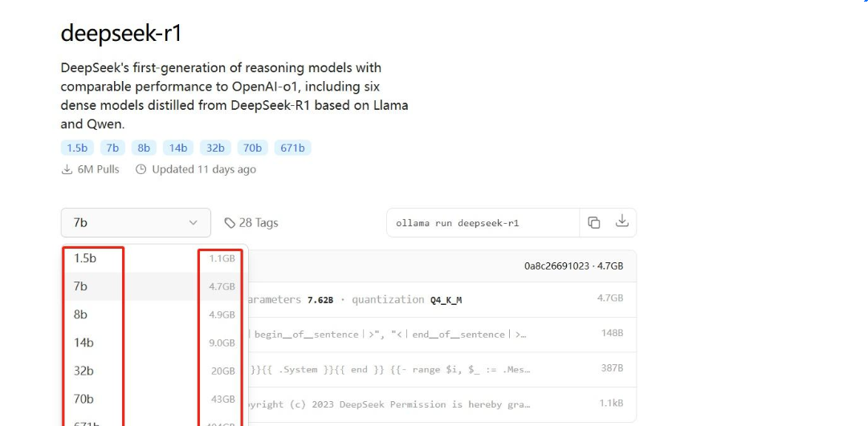Click the 8b tag badge
The image size is (868, 426).
(144, 148)
